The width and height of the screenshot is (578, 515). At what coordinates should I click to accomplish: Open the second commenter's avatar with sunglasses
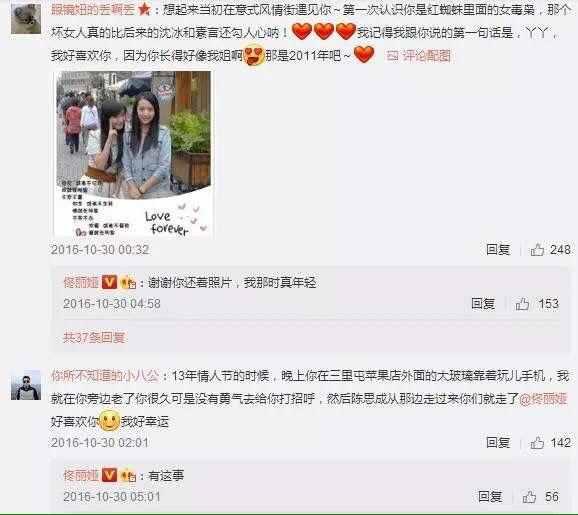(x=26, y=385)
